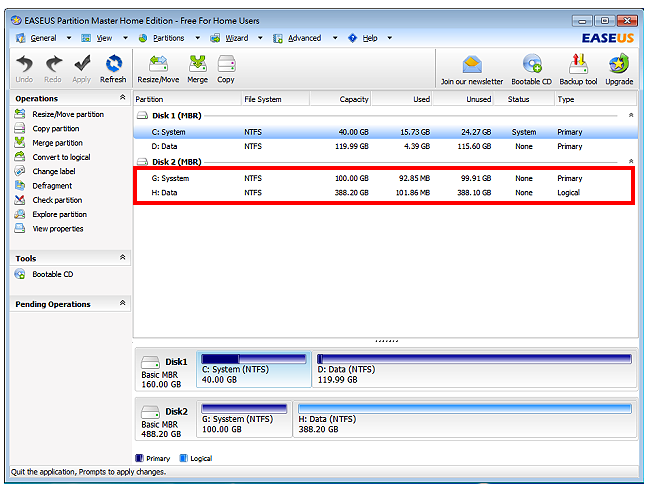
Task: Open View properties operation
Action: tap(58, 229)
